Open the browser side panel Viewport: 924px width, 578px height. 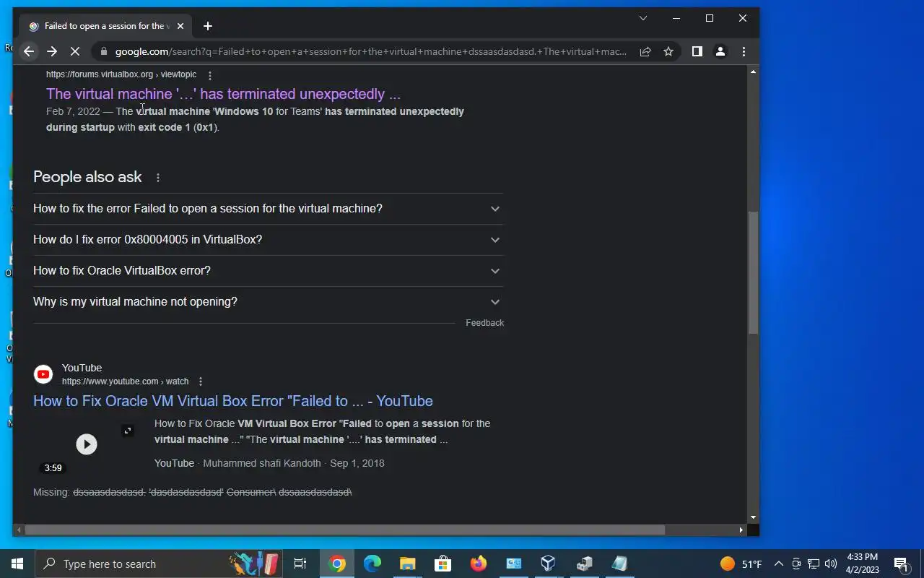[697, 51]
